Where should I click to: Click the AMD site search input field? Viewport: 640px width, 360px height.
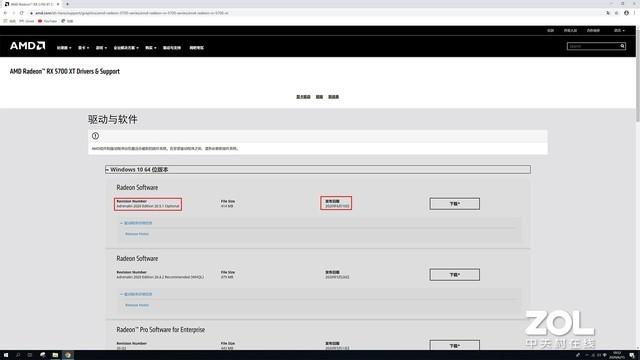(593, 46)
